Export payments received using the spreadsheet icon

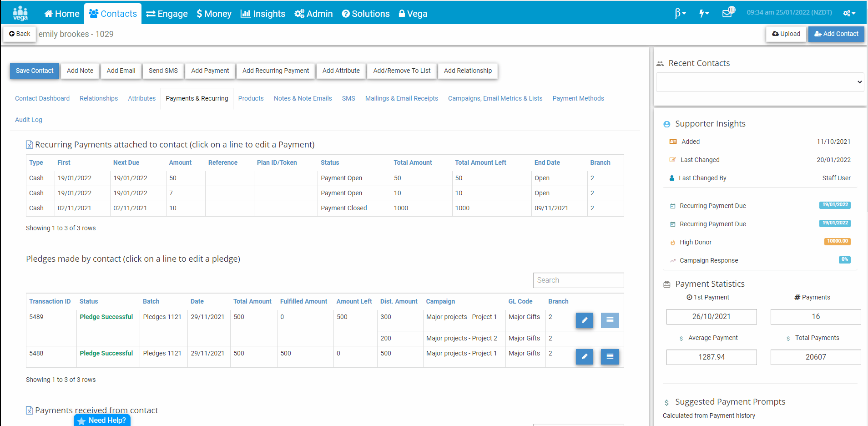(x=30, y=411)
